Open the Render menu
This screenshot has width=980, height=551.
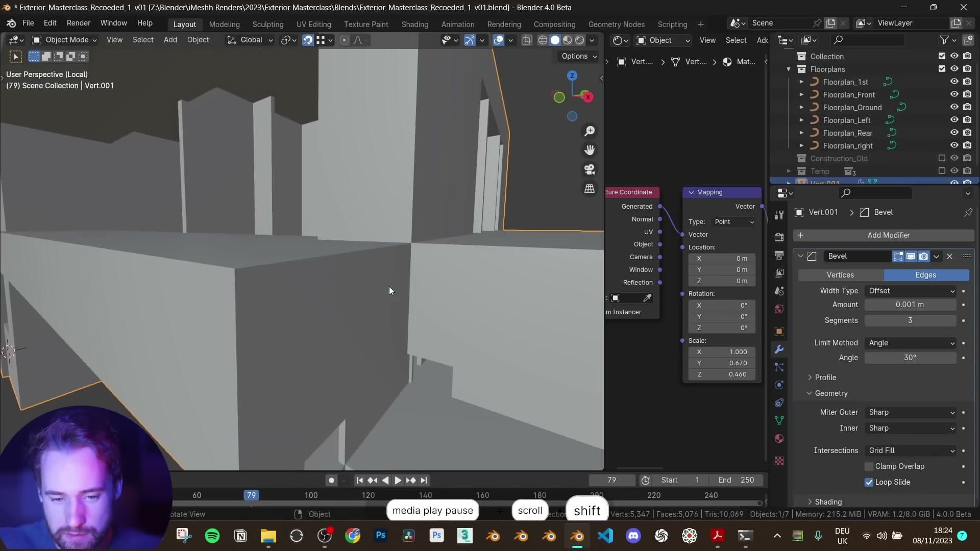(78, 23)
